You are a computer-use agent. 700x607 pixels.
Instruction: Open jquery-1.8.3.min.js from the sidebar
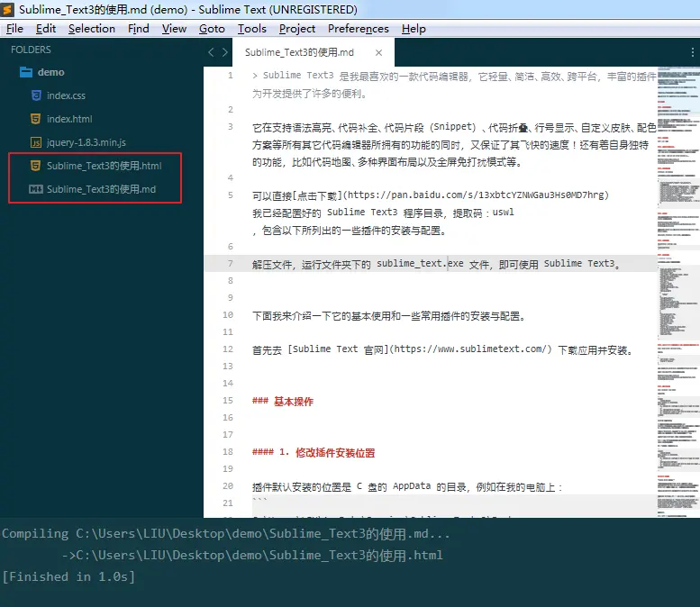pos(86,142)
